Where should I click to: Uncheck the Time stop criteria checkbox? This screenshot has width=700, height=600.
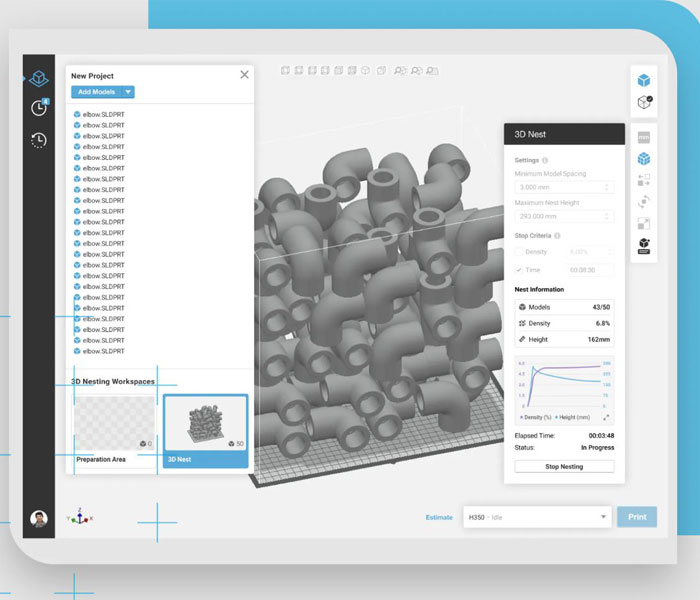click(519, 270)
